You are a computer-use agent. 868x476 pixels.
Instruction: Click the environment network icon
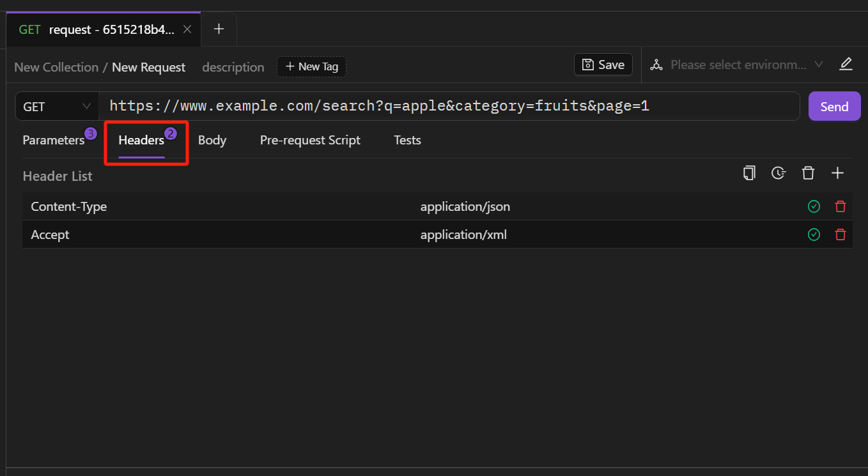pos(656,65)
